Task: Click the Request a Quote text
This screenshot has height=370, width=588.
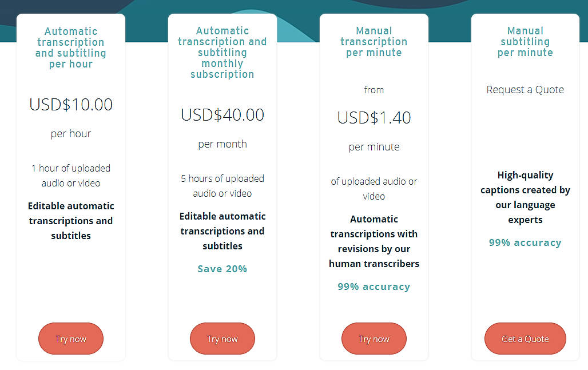Action: point(525,90)
